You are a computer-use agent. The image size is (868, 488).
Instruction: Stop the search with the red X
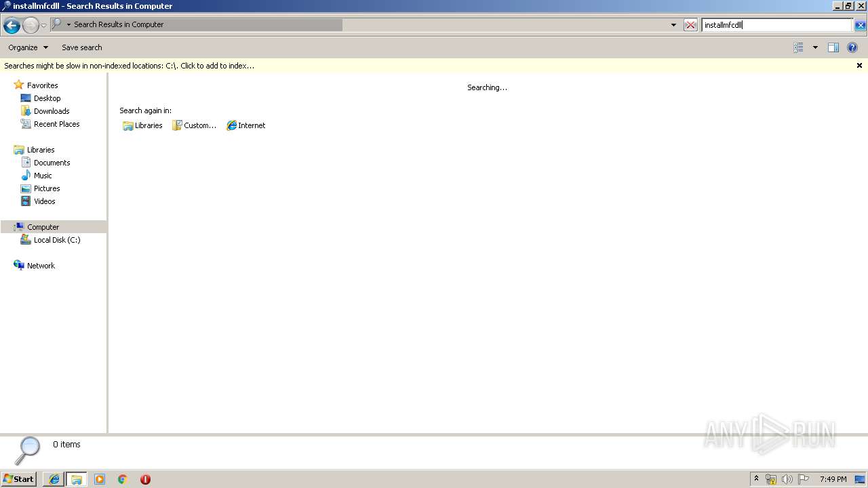(x=690, y=25)
